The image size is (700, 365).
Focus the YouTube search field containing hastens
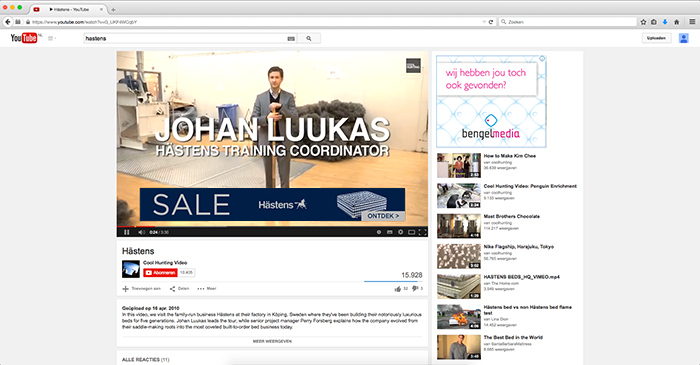pyautogui.click(x=185, y=38)
